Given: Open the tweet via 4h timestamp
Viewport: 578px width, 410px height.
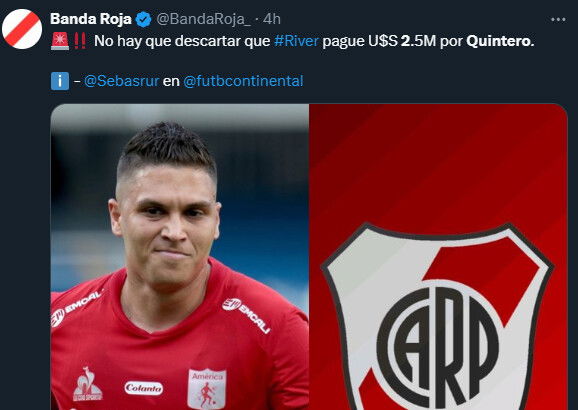Looking at the screenshot, I should [272, 19].
